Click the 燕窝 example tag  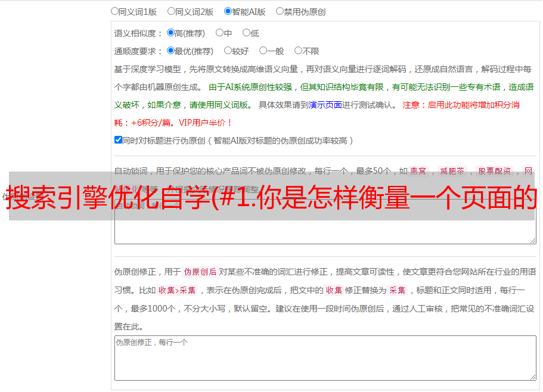point(418,171)
